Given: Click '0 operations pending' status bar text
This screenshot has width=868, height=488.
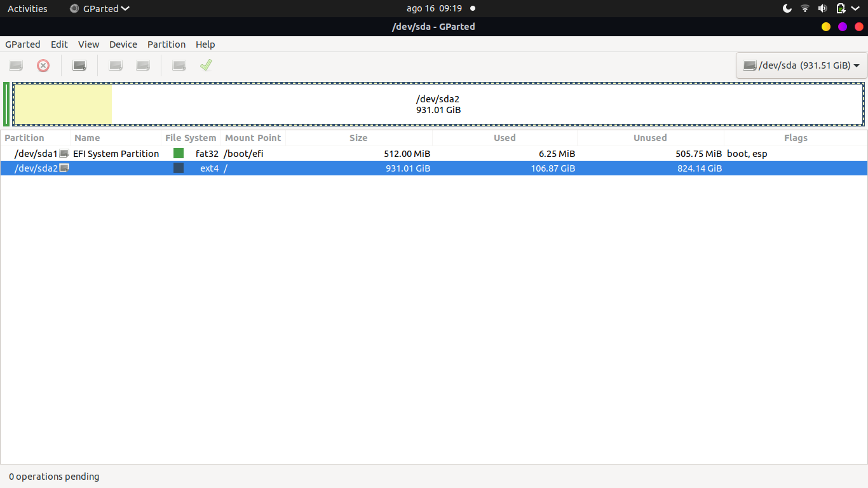Looking at the screenshot, I should click(54, 477).
